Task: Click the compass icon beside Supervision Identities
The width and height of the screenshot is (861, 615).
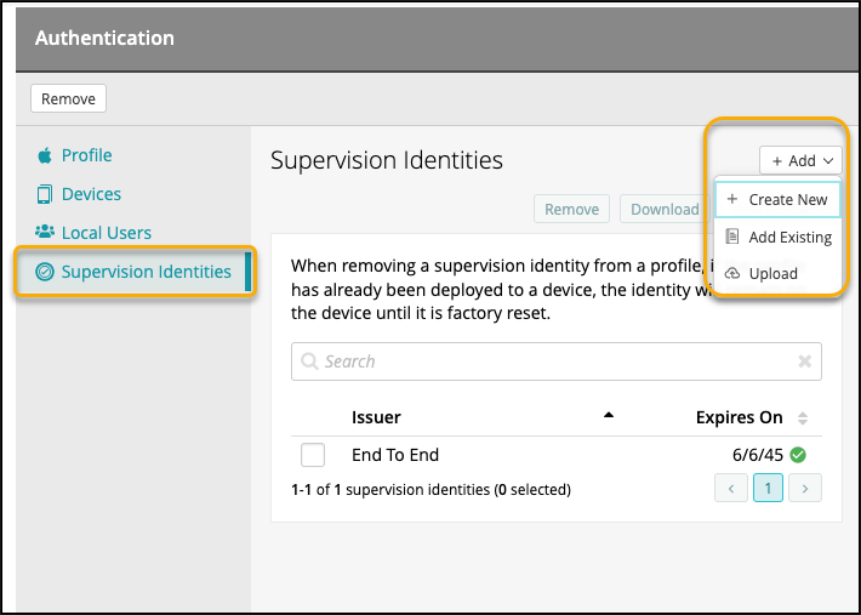Action: [x=44, y=272]
